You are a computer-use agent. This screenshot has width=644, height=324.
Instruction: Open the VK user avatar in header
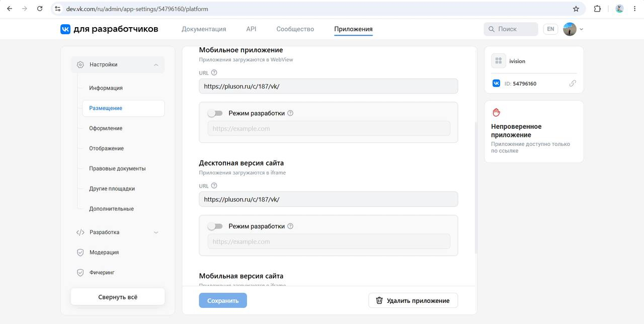tap(570, 29)
